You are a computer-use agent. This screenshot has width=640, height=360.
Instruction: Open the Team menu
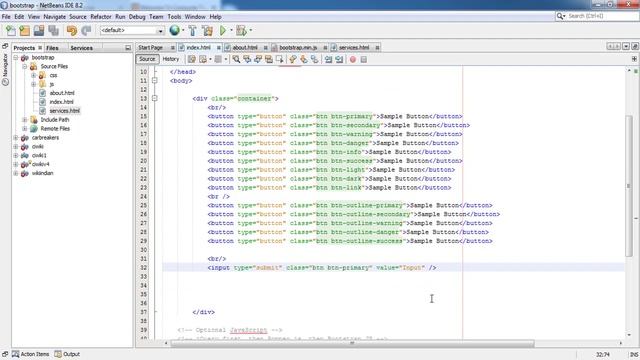click(x=156, y=17)
